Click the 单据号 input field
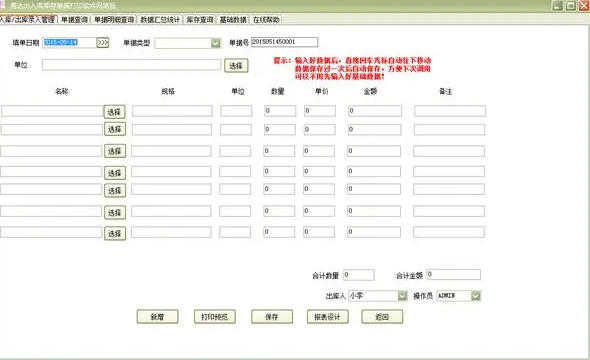 point(284,42)
